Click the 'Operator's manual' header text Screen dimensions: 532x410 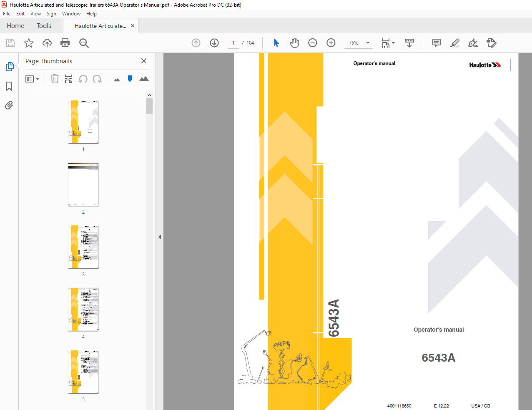tap(374, 63)
